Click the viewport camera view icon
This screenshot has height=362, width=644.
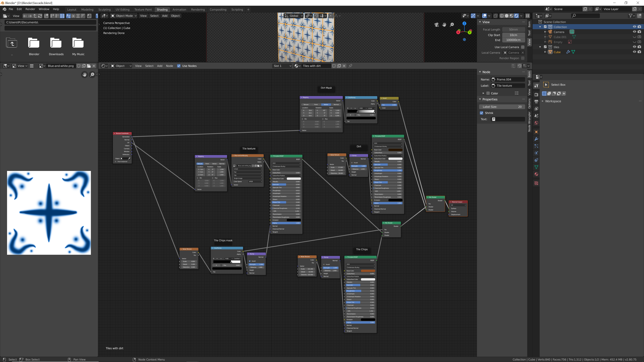437,25
